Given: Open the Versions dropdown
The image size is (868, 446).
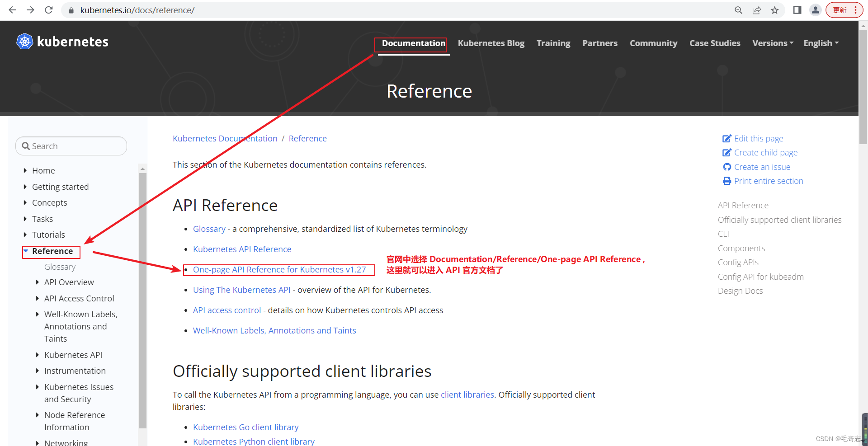Looking at the screenshot, I should tap(773, 43).
